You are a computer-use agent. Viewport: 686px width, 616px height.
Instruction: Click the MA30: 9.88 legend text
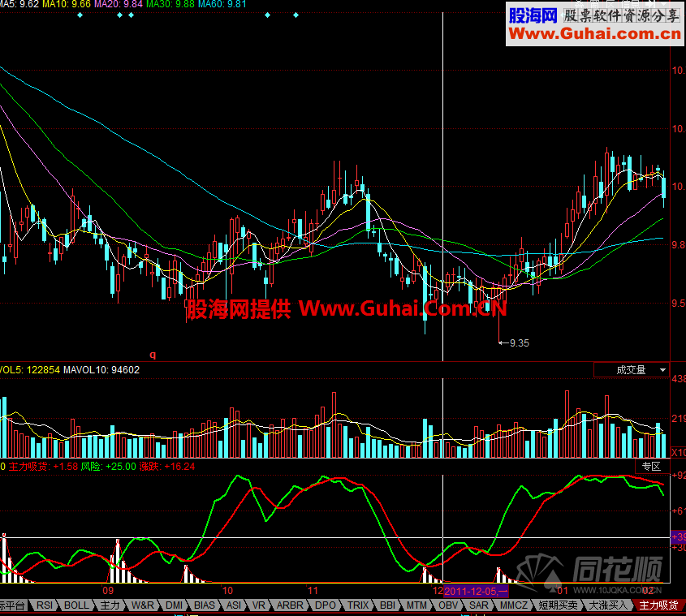tap(170, 4)
